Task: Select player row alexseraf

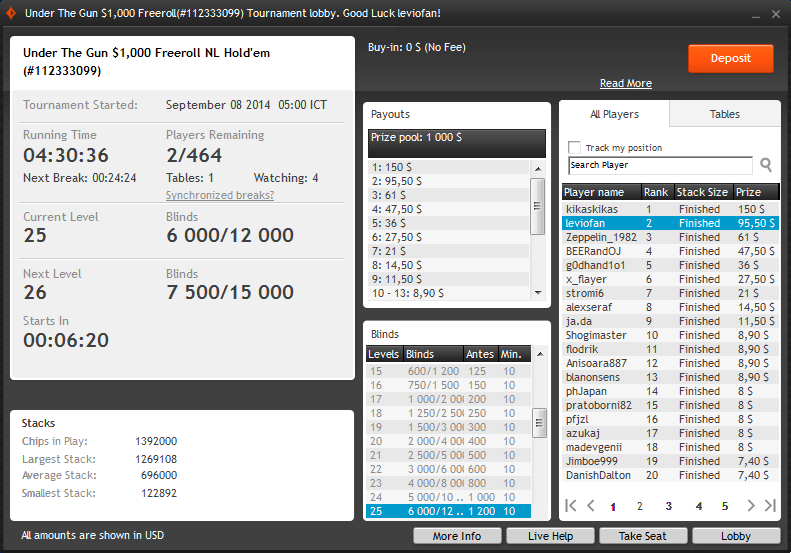Action: click(670, 307)
